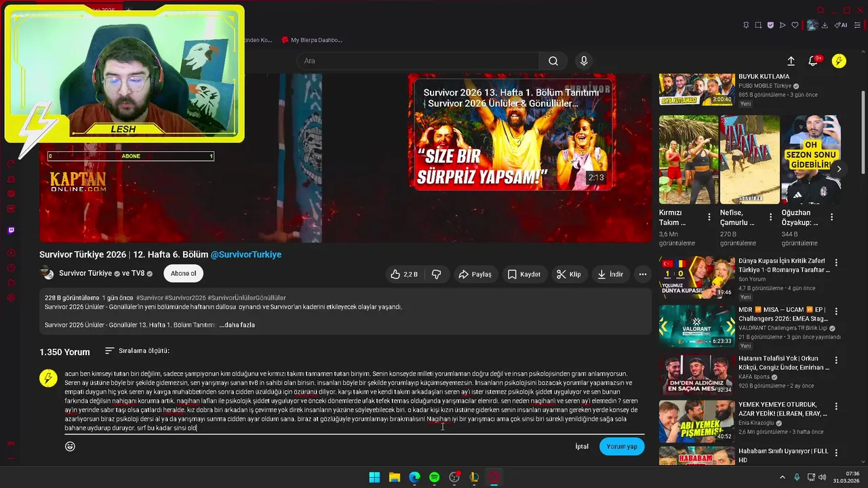
Task: Open YEMEK YEMEYE OTURDUK video thumbnail
Action: pos(696,421)
